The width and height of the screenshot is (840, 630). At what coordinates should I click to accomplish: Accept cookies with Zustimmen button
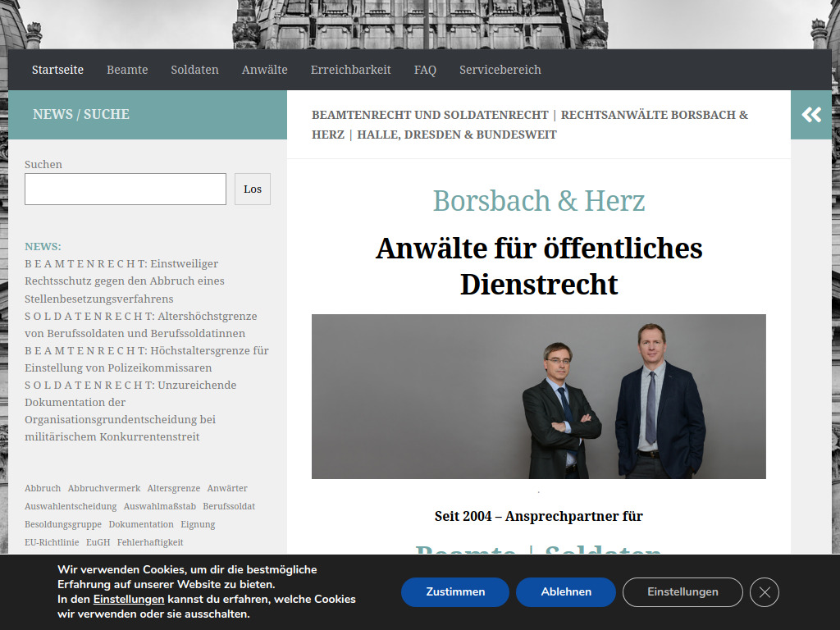tap(454, 592)
